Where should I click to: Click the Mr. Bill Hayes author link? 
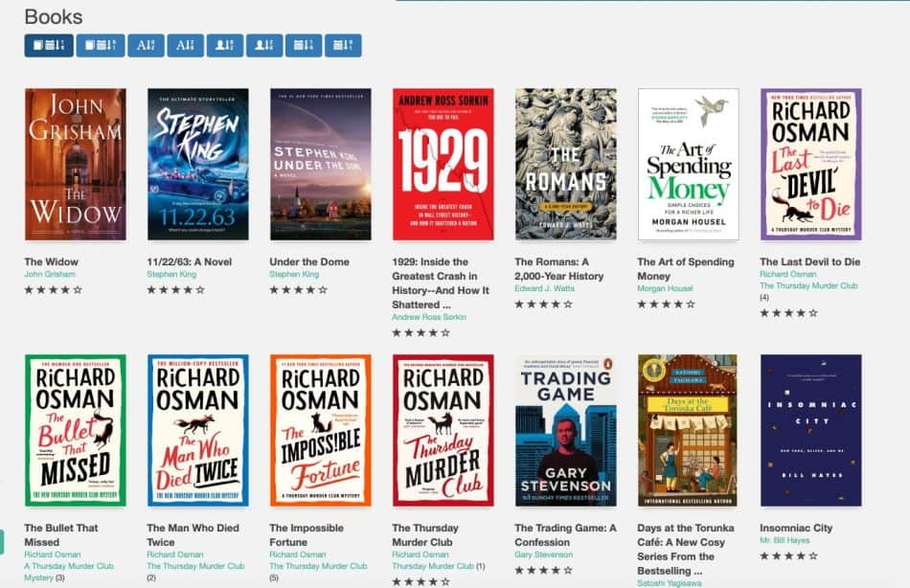pyautogui.click(x=784, y=539)
